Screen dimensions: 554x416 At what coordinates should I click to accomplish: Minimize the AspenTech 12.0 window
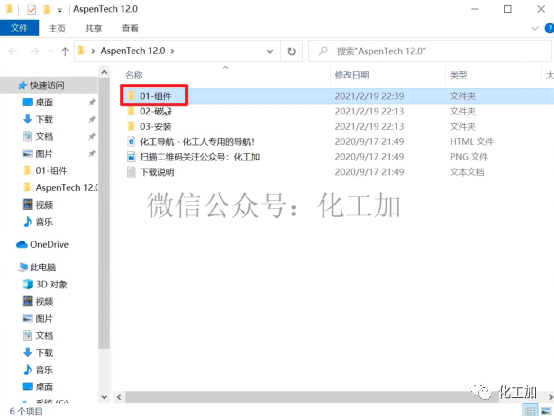pyautogui.click(x=475, y=9)
